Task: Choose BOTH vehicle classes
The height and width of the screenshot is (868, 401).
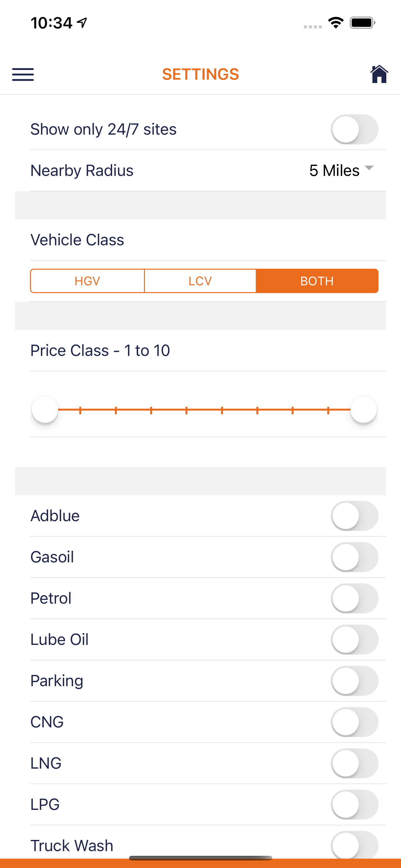Action: (x=317, y=281)
